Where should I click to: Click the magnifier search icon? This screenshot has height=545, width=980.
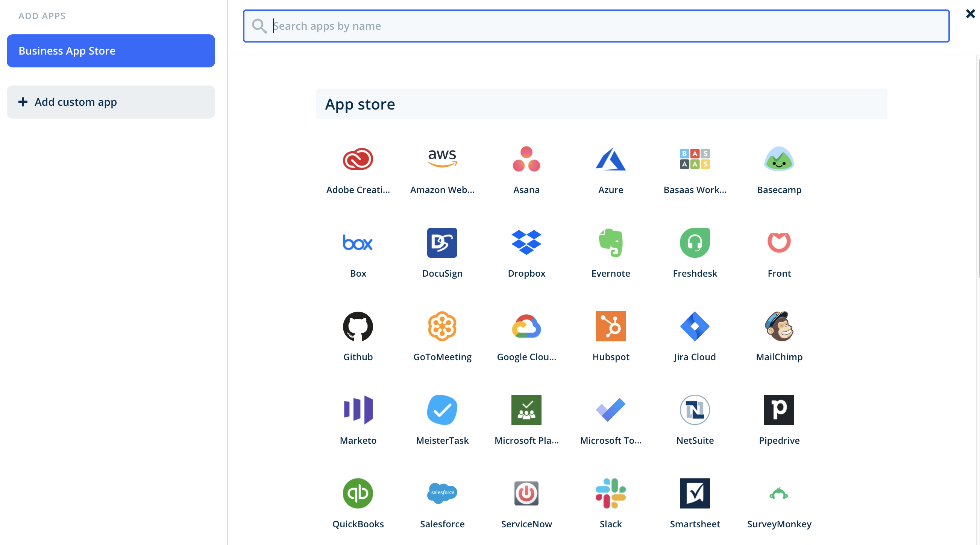[259, 26]
